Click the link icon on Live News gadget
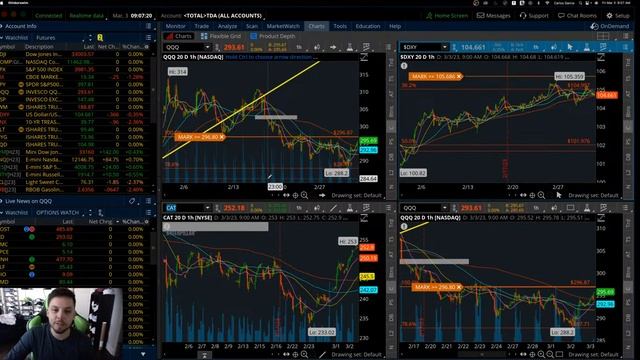The width and height of the screenshot is (640, 360). click(132, 201)
